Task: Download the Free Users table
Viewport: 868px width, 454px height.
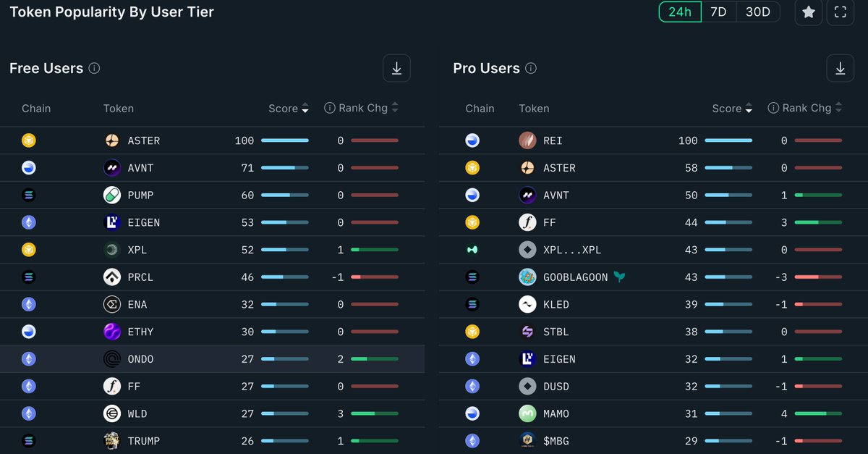Action: tap(396, 68)
